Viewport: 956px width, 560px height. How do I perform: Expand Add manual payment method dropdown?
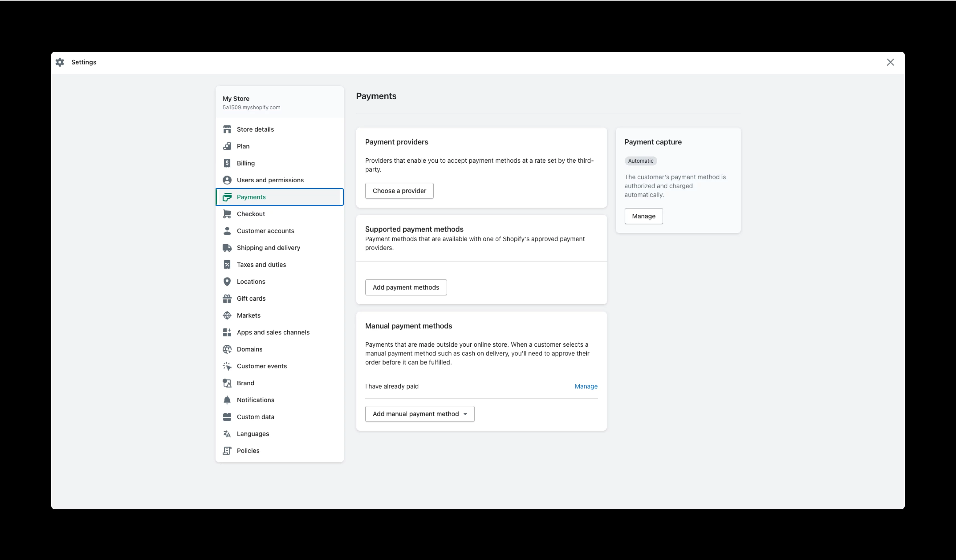click(420, 414)
